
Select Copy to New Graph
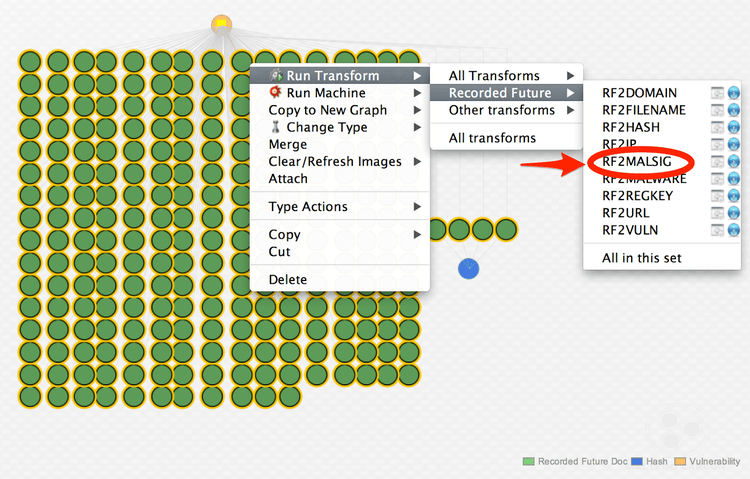click(327, 110)
